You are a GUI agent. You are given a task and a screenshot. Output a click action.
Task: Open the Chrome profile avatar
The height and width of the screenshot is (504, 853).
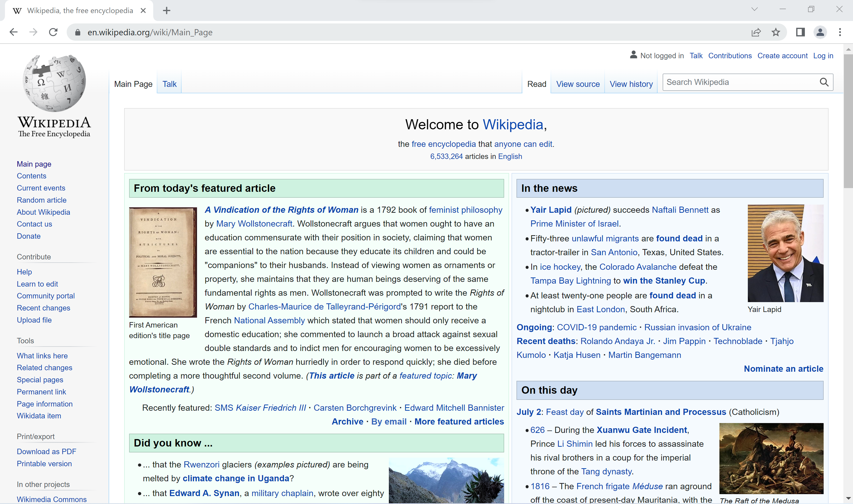click(820, 32)
